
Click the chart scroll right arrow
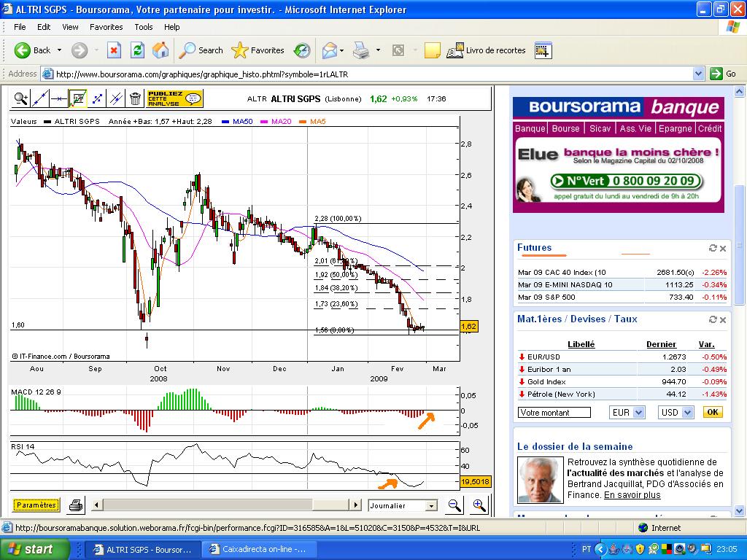point(355,505)
